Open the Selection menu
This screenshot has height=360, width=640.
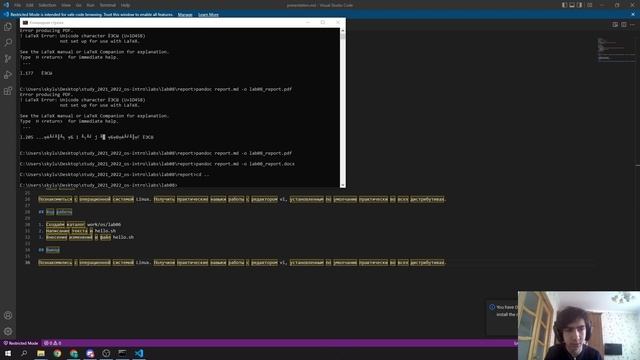point(47,5)
